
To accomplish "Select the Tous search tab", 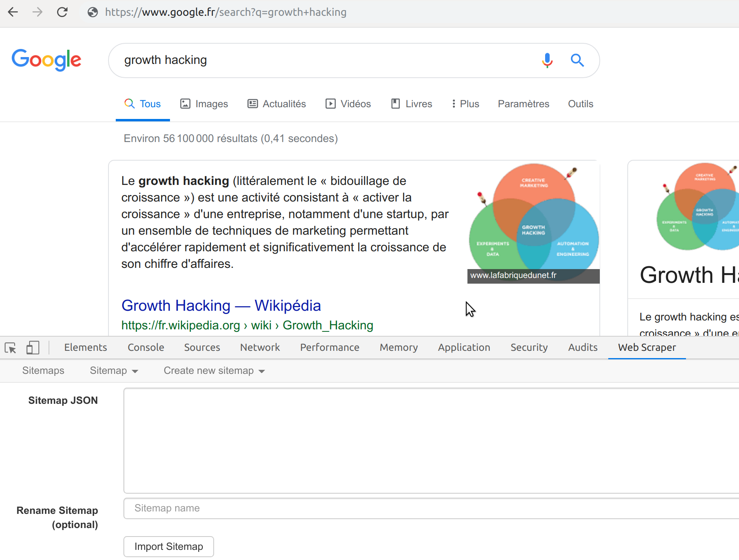I will (x=142, y=104).
